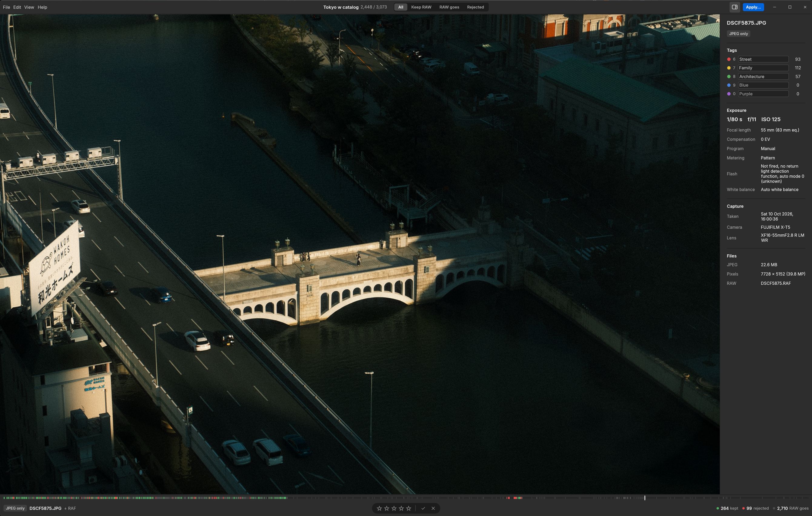Apply the blue tag dot

click(729, 85)
